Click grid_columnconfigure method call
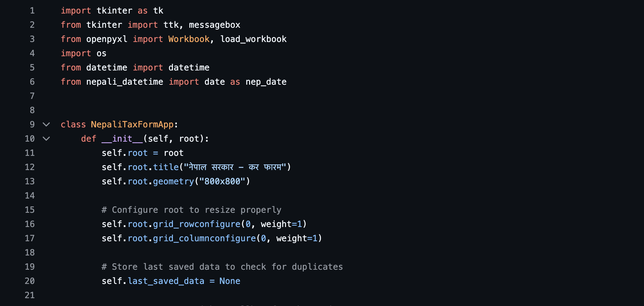Viewport: 644px width, 306px height. pyautogui.click(x=205, y=238)
